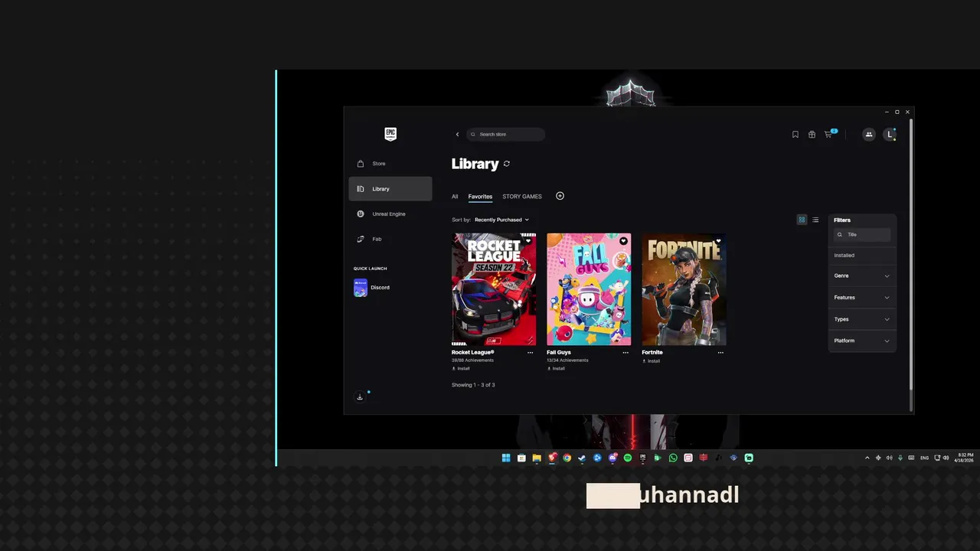Image resolution: width=980 pixels, height=551 pixels.
Task: Open File Explorer from the taskbar
Action: pyautogui.click(x=537, y=458)
